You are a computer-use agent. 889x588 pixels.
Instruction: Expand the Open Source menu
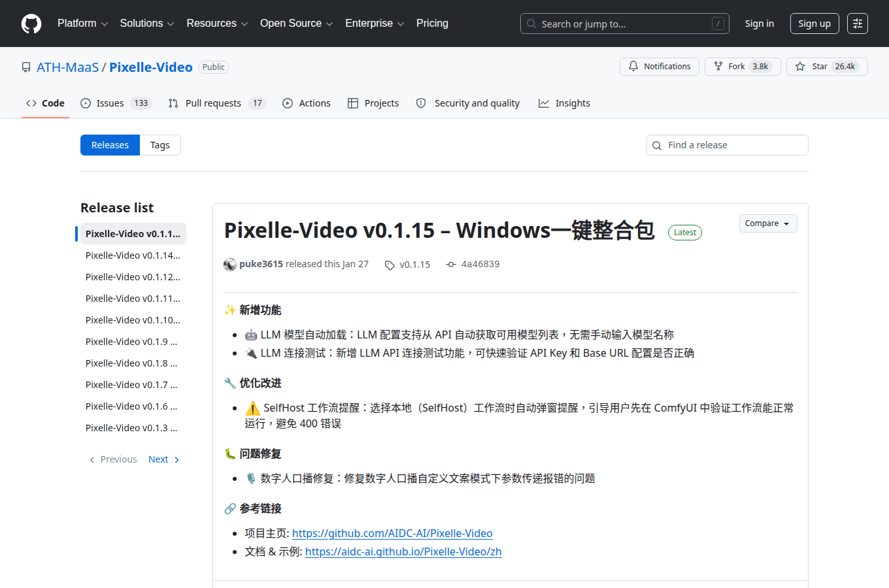(x=296, y=24)
